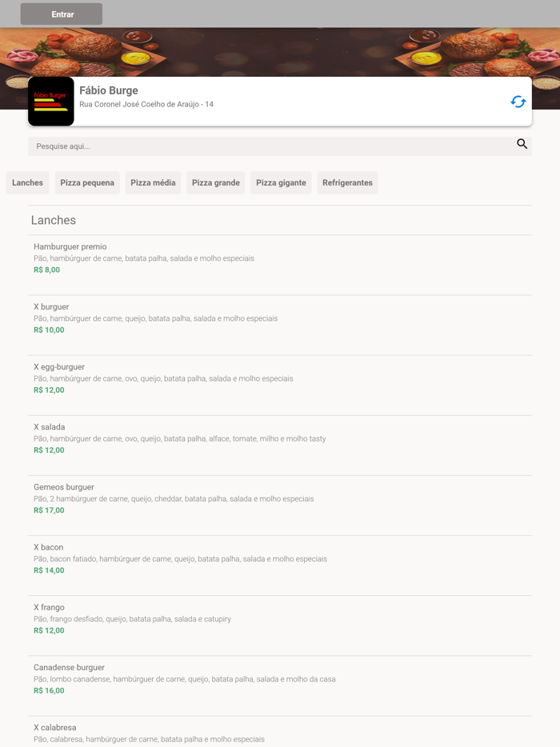Select the Pizza média category tab
This screenshot has width=560, height=747.
click(153, 182)
